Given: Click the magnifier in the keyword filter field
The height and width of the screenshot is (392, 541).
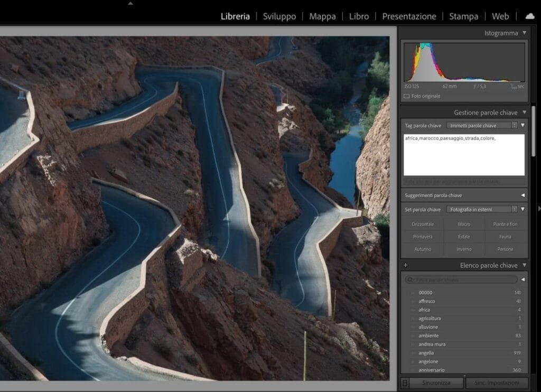Looking at the screenshot, I should click(409, 279).
